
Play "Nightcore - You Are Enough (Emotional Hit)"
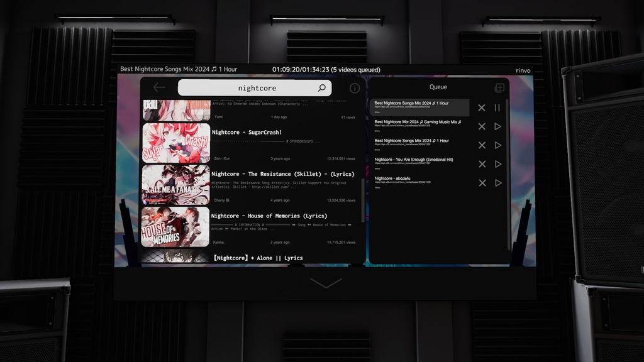coord(498,164)
